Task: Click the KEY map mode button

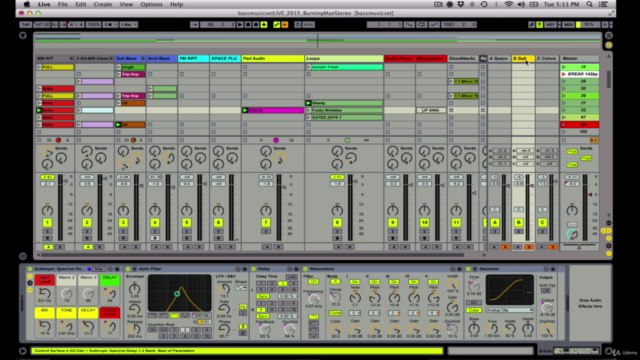Action: [550, 24]
